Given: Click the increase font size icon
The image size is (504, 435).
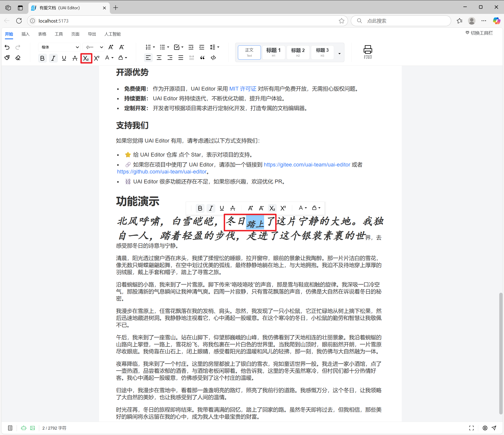Looking at the screenshot, I should point(111,47).
